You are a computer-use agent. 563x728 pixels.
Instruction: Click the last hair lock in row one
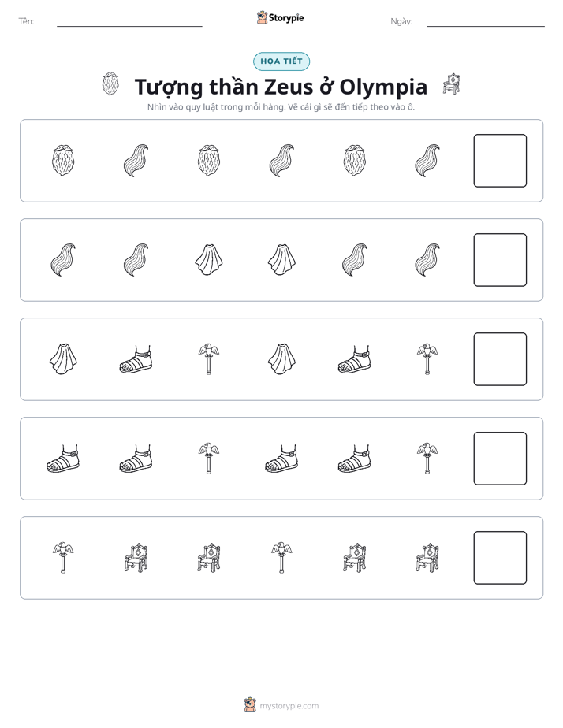[427, 161]
